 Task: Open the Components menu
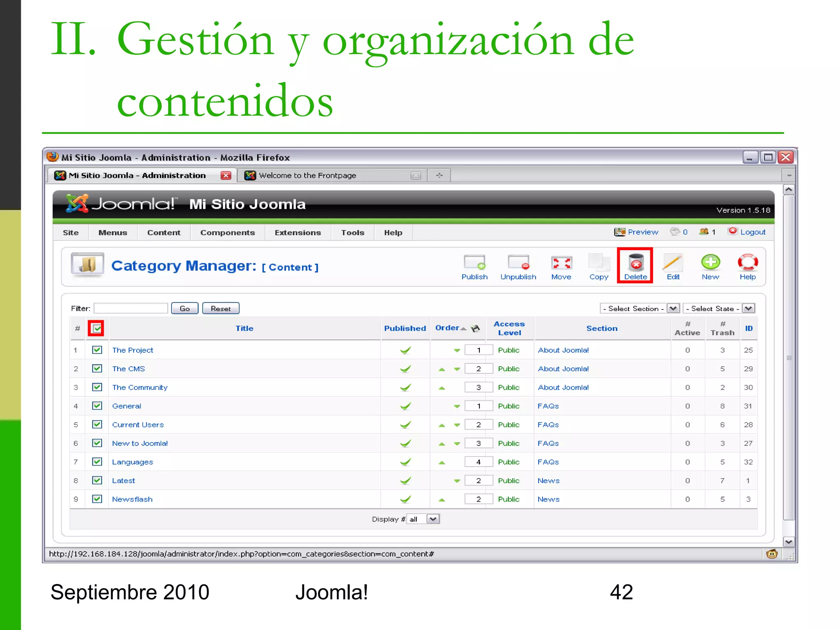[x=228, y=233]
